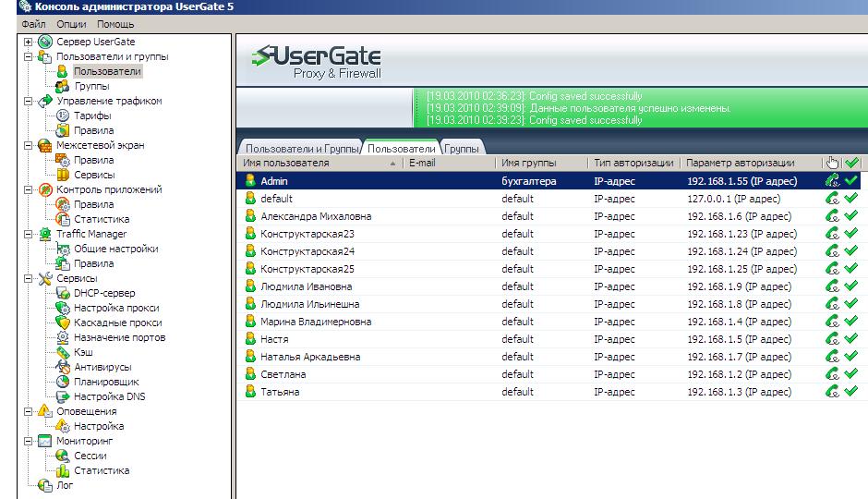Click the hand icon column header
This screenshot has width=868, height=499.
click(832, 163)
